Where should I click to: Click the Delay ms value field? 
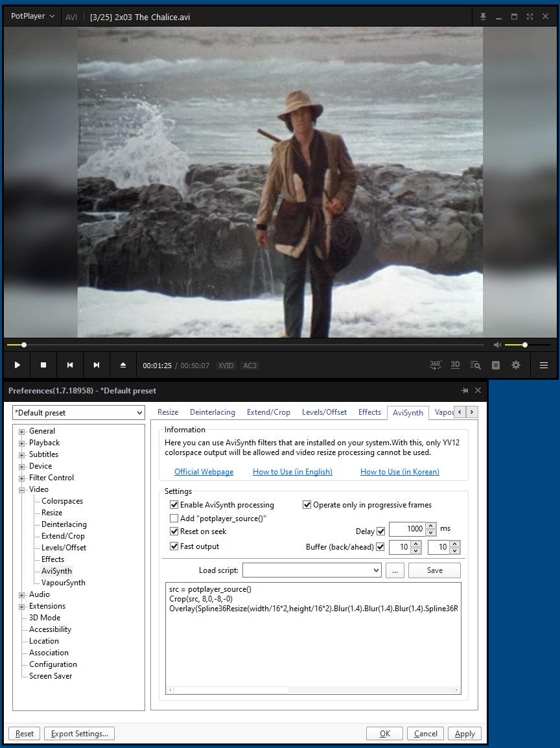pos(407,528)
